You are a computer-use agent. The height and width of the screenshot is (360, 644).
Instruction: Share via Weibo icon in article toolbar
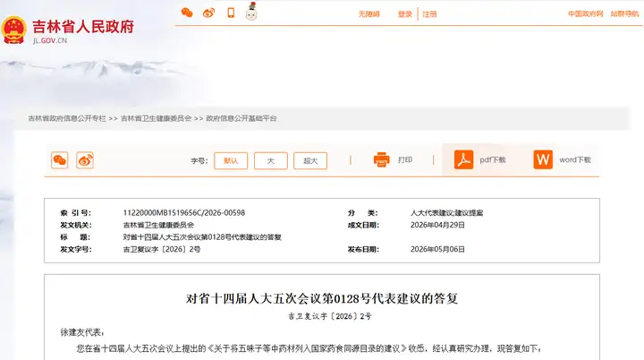[85, 160]
